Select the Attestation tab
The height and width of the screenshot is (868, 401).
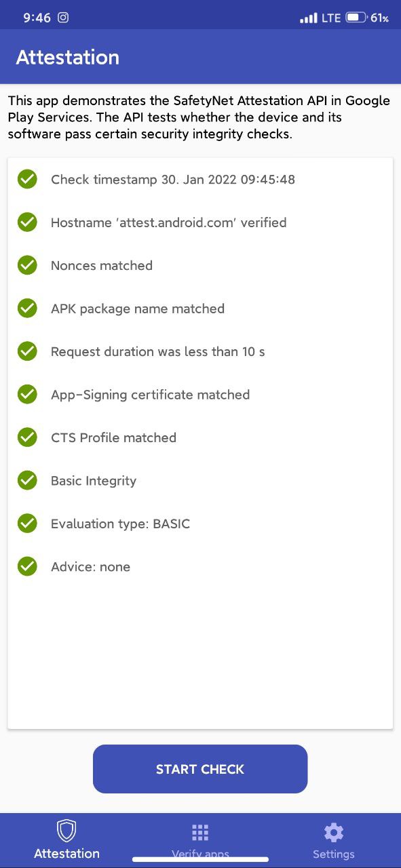[x=66, y=841]
